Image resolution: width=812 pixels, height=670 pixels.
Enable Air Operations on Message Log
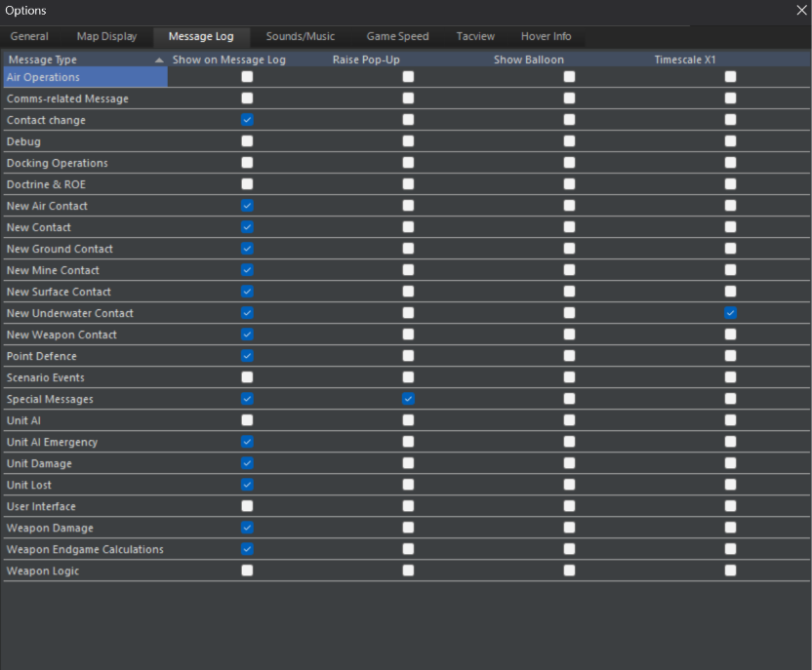click(x=247, y=77)
